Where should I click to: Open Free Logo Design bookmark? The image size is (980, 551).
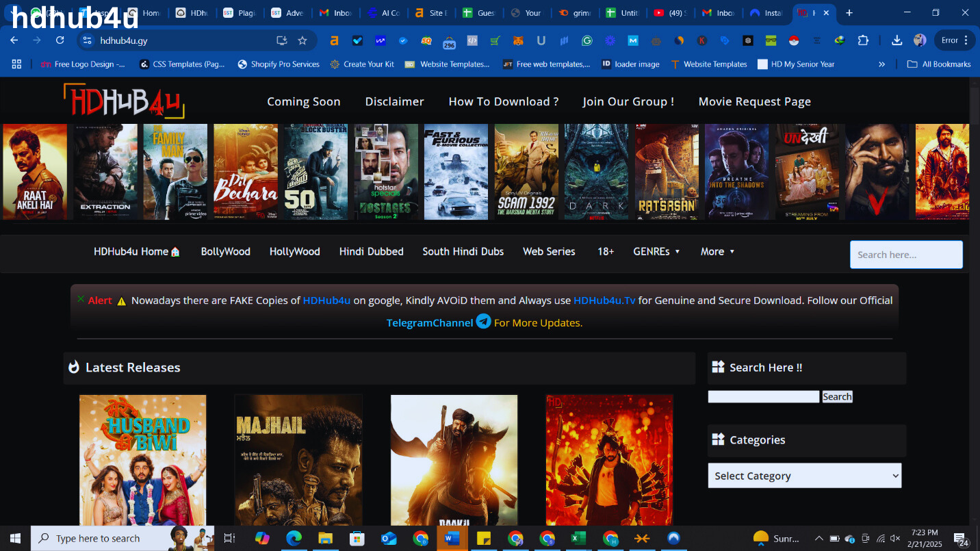click(x=83, y=64)
